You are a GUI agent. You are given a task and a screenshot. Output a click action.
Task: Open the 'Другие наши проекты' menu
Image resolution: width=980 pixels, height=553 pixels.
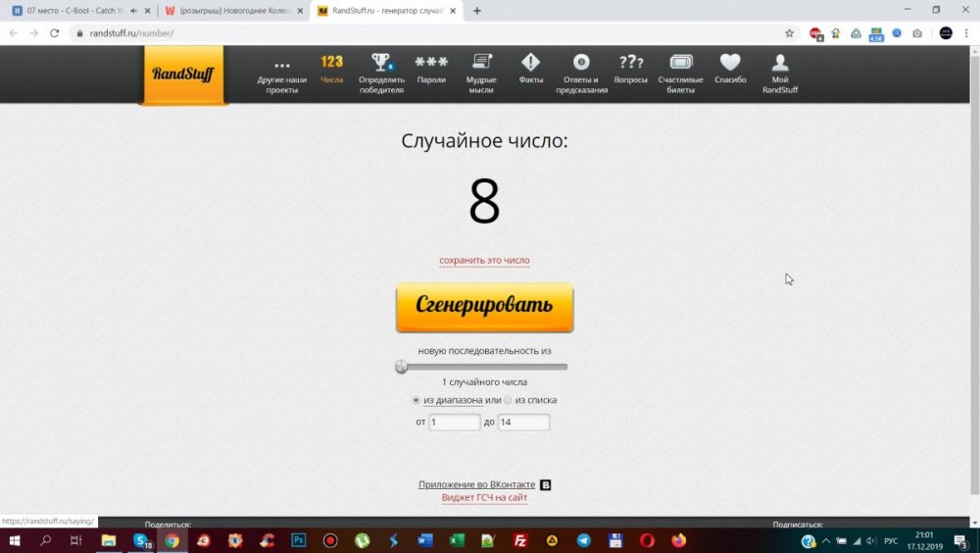coord(282,75)
